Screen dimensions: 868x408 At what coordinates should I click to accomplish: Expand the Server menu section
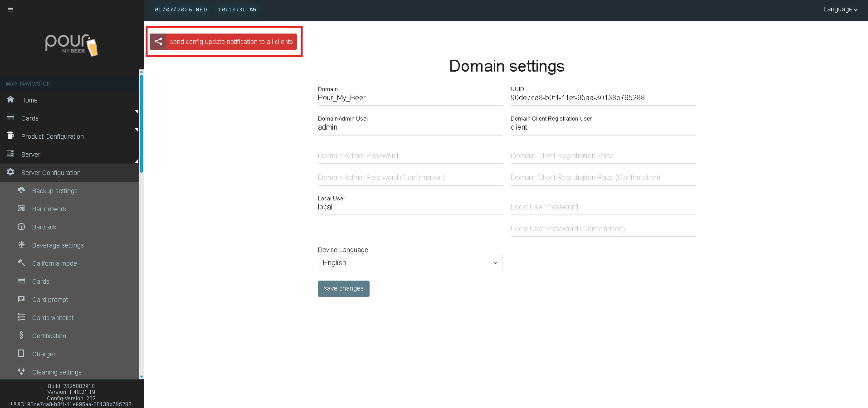[31, 155]
